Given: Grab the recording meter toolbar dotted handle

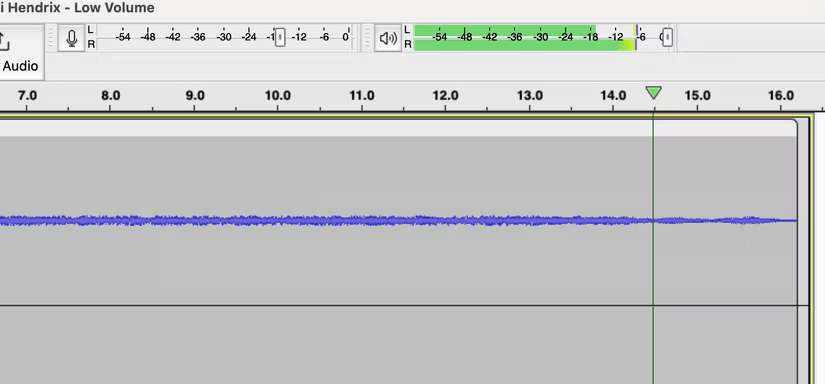Looking at the screenshot, I should coord(51,38).
